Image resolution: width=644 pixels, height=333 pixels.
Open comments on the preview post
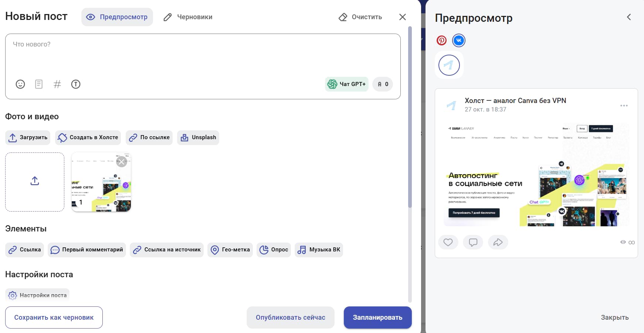pos(473,242)
